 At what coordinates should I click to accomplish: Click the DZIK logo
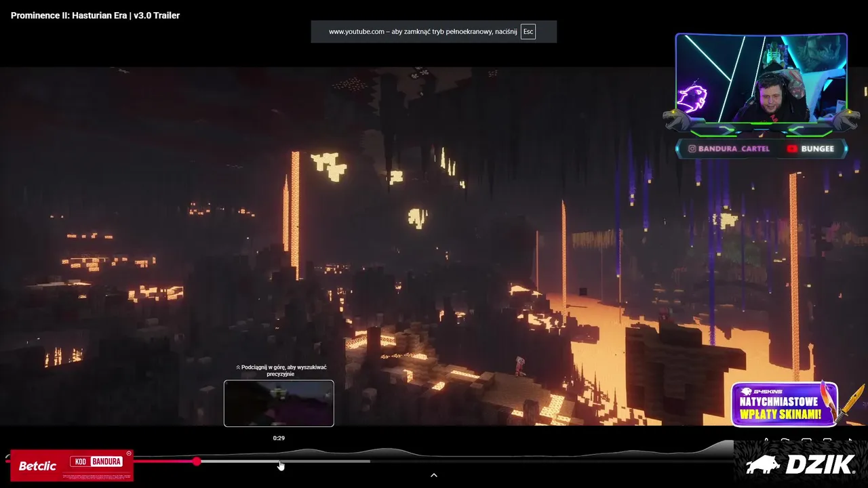coord(800,464)
